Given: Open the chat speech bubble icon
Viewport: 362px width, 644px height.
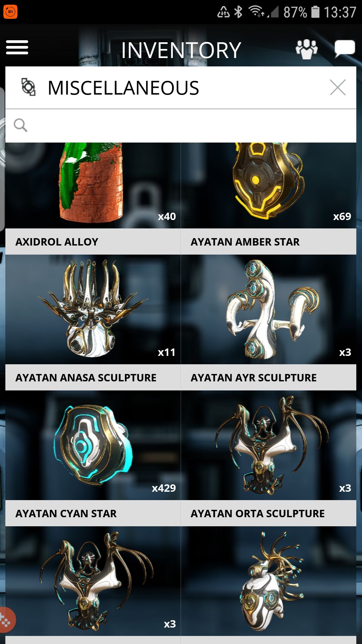Looking at the screenshot, I should tap(345, 49).
